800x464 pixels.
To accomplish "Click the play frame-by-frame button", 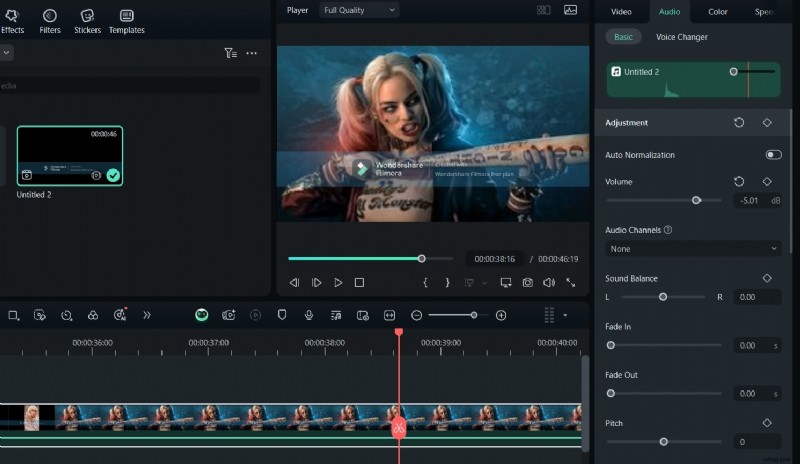I will (x=316, y=282).
